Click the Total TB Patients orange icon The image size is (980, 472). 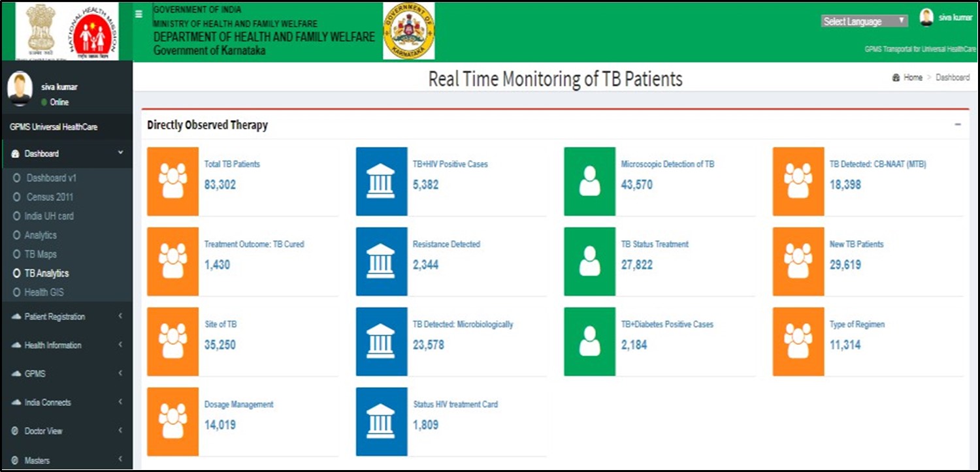[172, 181]
